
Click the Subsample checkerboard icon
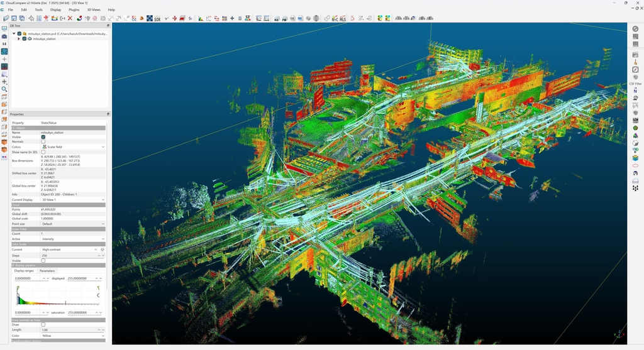[149, 18]
